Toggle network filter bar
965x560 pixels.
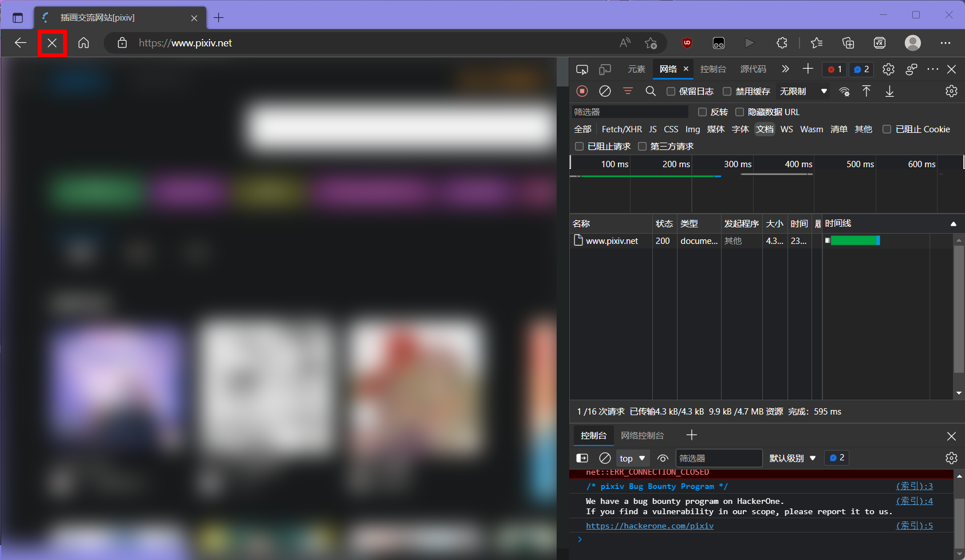point(628,91)
